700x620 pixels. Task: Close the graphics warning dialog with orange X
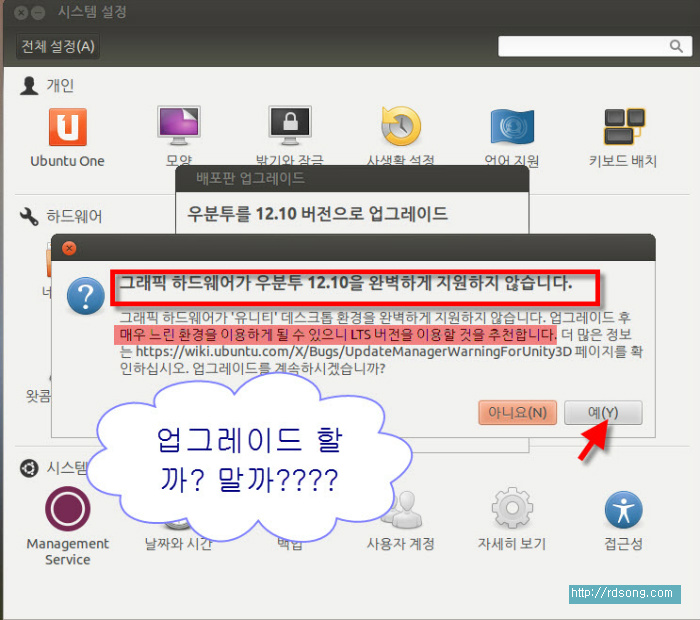click(69, 248)
